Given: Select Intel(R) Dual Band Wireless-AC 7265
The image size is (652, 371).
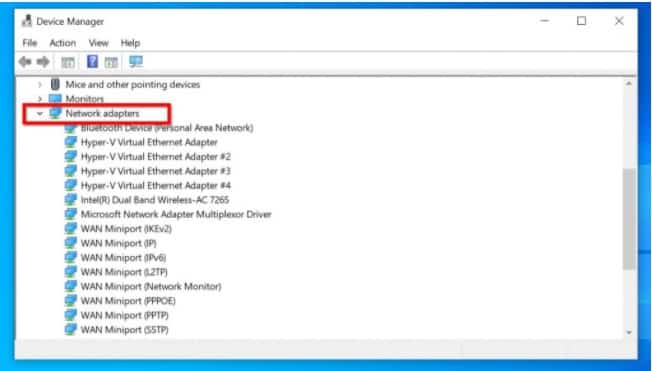Looking at the screenshot, I should [x=155, y=200].
